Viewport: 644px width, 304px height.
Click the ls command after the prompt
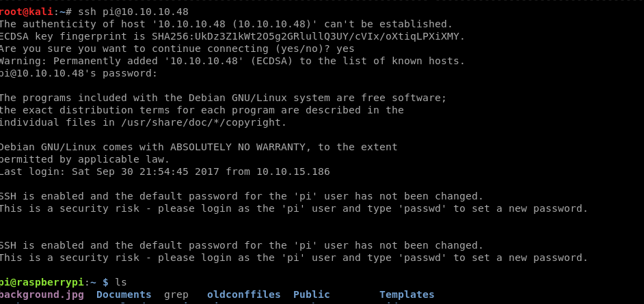pyautogui.click(x=121, y=283)
